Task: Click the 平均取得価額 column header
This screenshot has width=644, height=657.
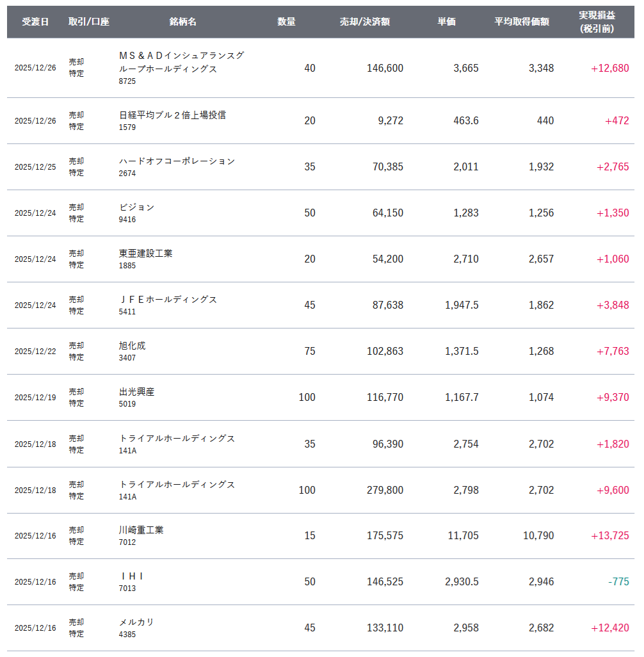Action: click(x=522, y=22)
